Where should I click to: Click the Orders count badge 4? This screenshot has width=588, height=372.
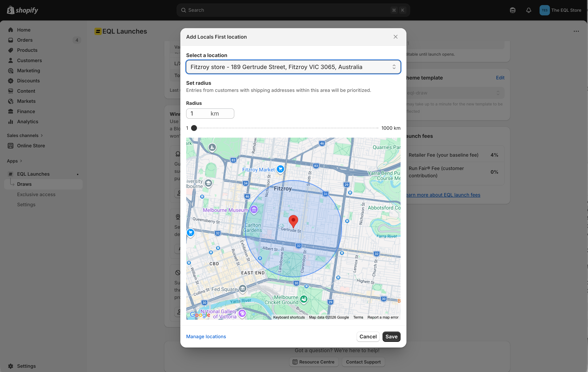tap(77, 40)
